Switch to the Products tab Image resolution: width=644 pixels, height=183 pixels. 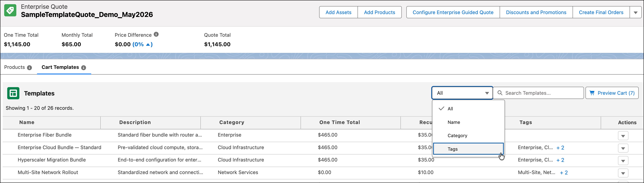pyautogui.click(x=14, y=67)
